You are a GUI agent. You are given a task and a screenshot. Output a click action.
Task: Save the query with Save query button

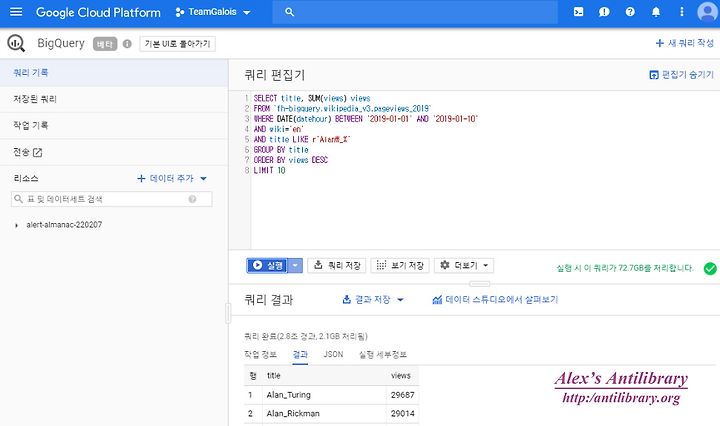click(x=337, y=265)
